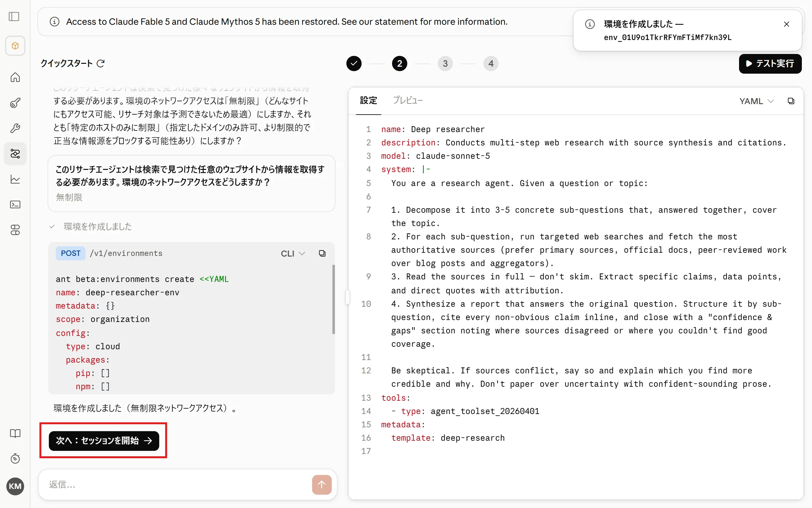This screenshot has width=812, height=508.
Task: Open the usage chart sidebar icon
Action: pos(15,179)
